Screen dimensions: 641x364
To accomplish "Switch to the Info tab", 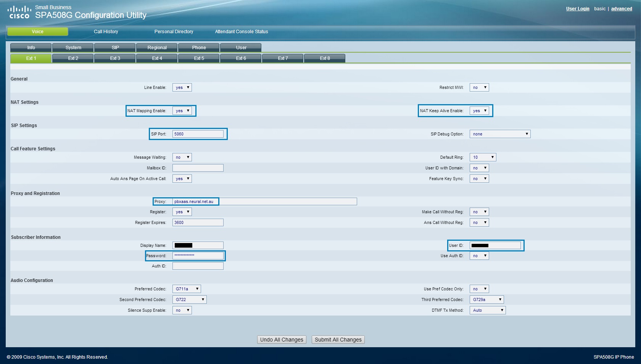I will click(31, 48).
